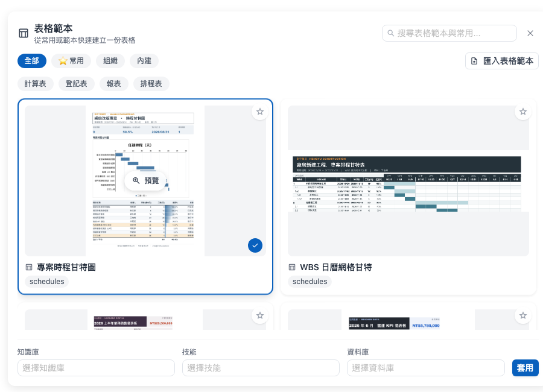This screenshot has height=392, width=543.
Task: Click the WBS 日曆網格甘特 template title
Action: click(x=336, y=267)
